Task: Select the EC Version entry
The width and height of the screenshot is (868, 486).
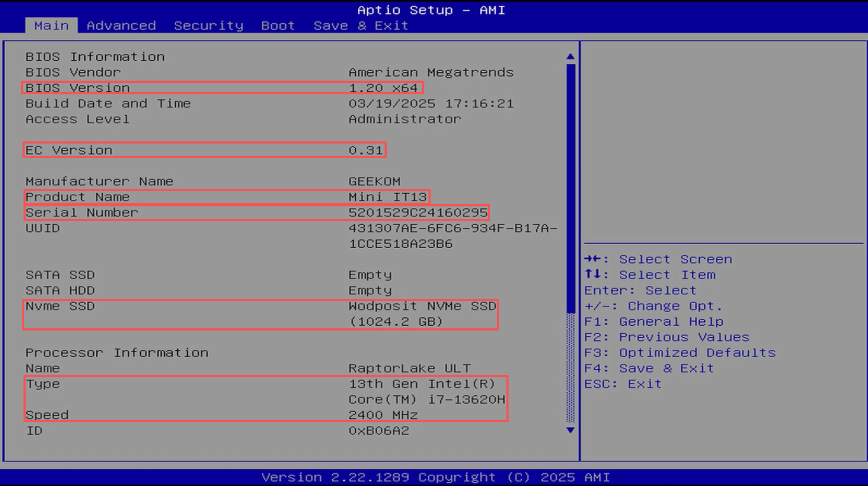Action: 205,150
